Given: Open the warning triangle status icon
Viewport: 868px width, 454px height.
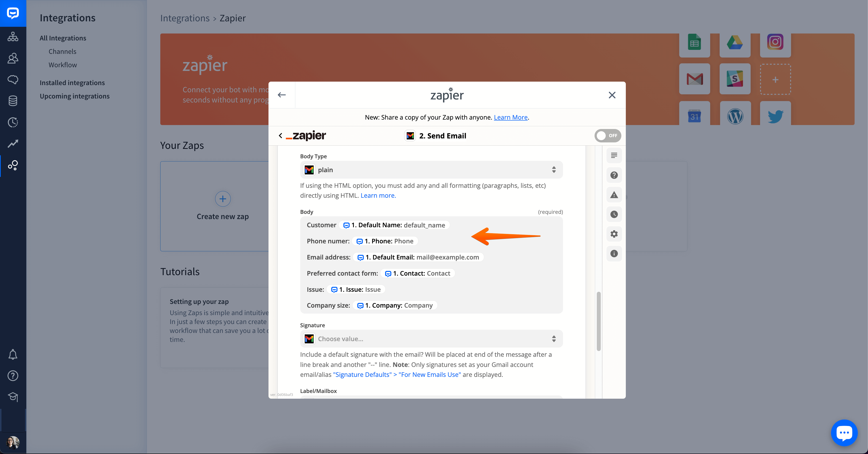Looking at the screenshot, I should pos(614,195).
